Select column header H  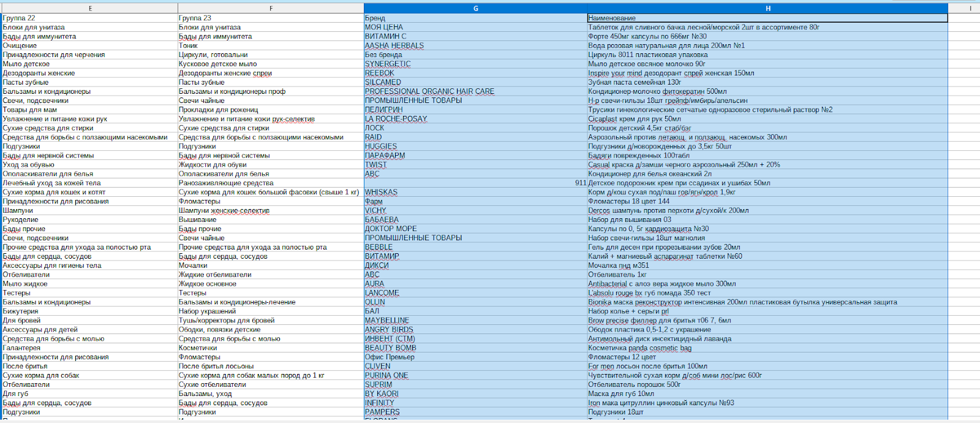(x=767, y=9)
